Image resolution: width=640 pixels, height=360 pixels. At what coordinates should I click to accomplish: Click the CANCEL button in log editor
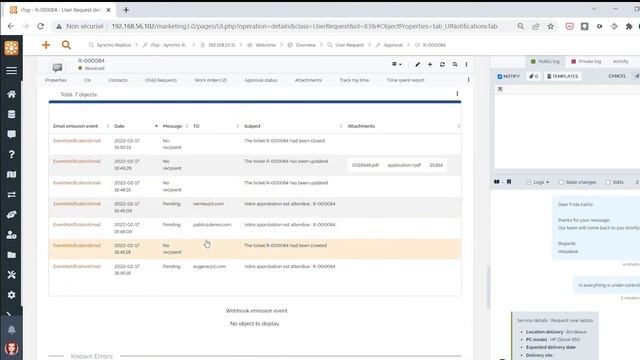click(x=617, y=76)
